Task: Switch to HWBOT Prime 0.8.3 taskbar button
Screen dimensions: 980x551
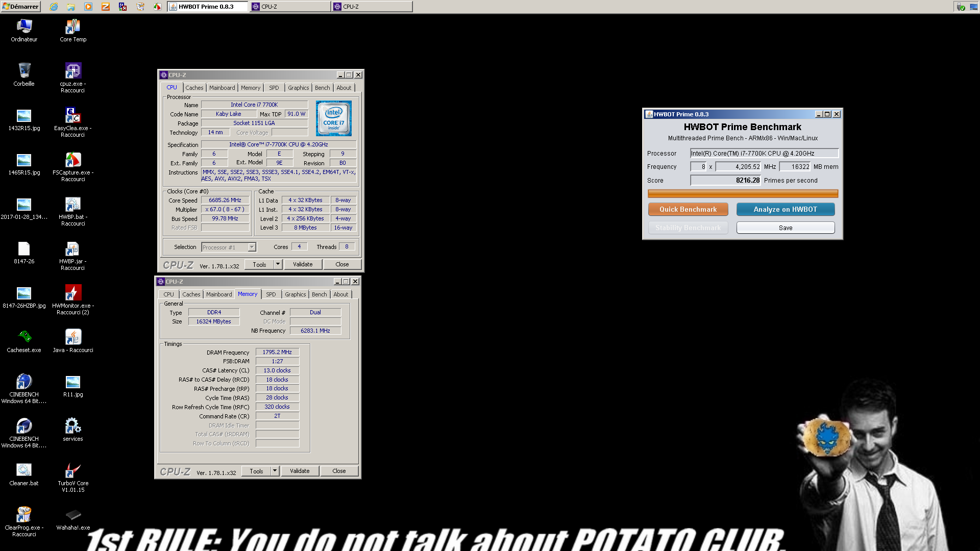Action: click(x=207, y=7)
